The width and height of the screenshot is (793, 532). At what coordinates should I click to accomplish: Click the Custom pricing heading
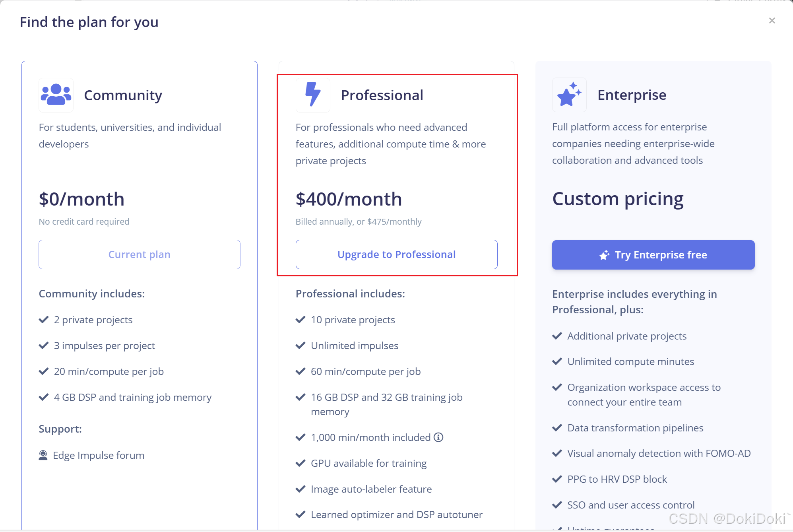[x=618, y=199]
